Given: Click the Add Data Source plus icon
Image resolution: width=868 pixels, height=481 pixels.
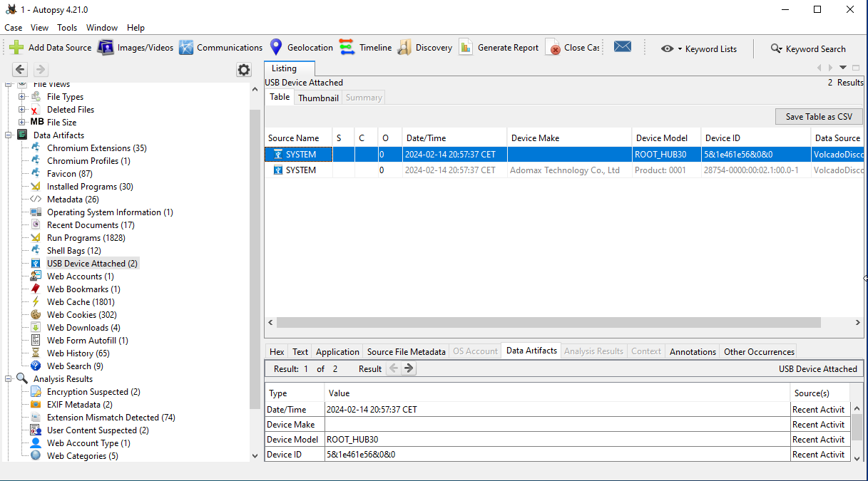Looking at the screenshot, I should 16,48.
